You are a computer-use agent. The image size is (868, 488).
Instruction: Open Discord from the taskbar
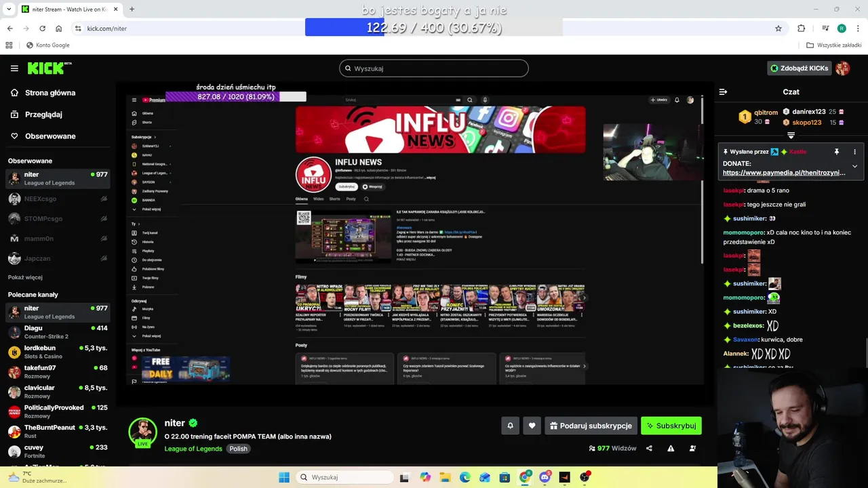coord(545,477)
